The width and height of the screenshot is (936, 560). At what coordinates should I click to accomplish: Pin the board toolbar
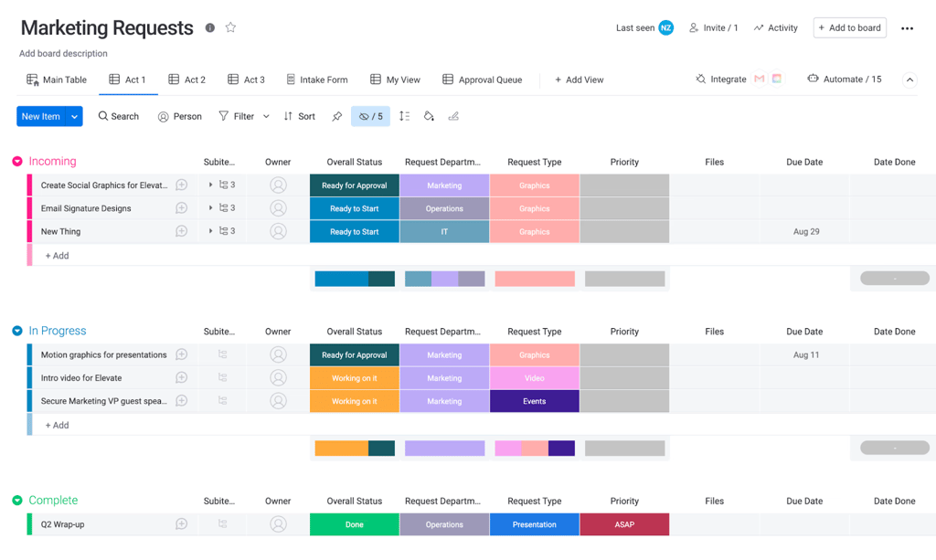click(337, 116)
